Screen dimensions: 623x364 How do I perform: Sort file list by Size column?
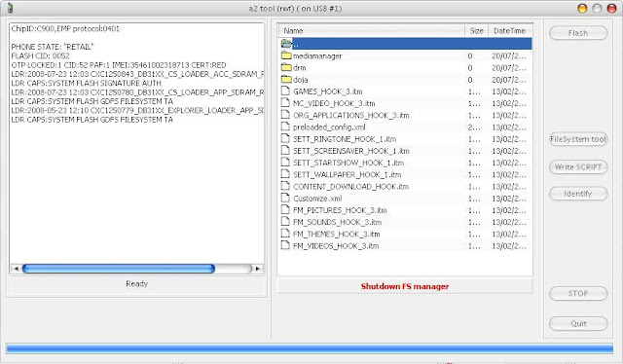pyautogui.click(x=476, y=31)
